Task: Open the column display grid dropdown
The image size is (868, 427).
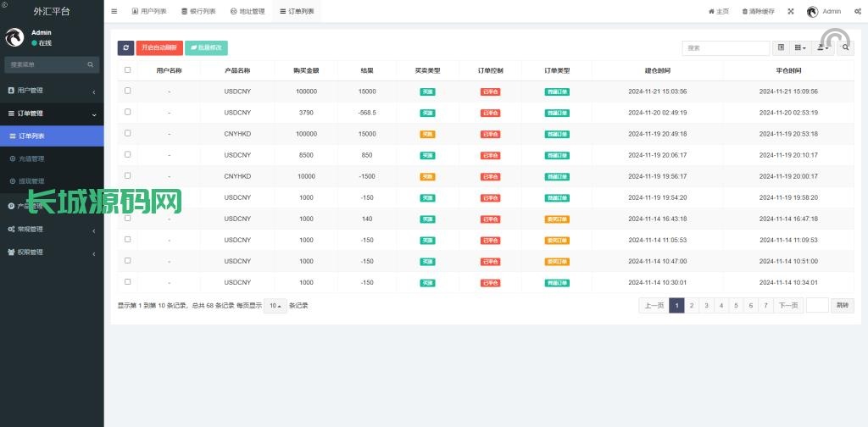Action: [x=800, y=48]
